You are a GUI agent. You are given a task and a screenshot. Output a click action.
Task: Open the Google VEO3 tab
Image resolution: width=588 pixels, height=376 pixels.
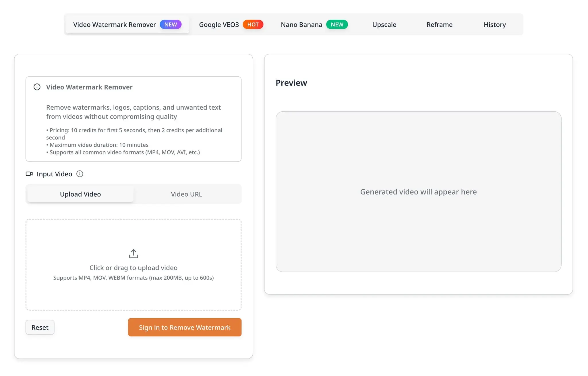231,25
